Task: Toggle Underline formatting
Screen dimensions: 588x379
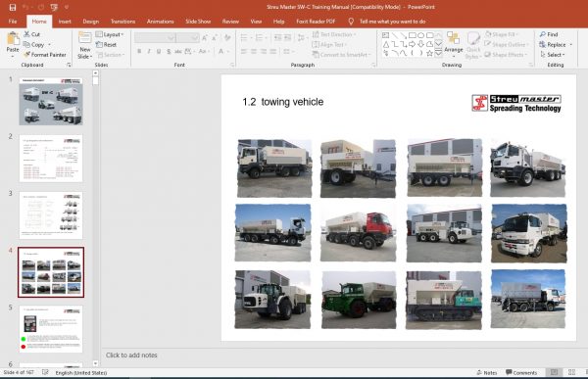Action: [159, 51]
